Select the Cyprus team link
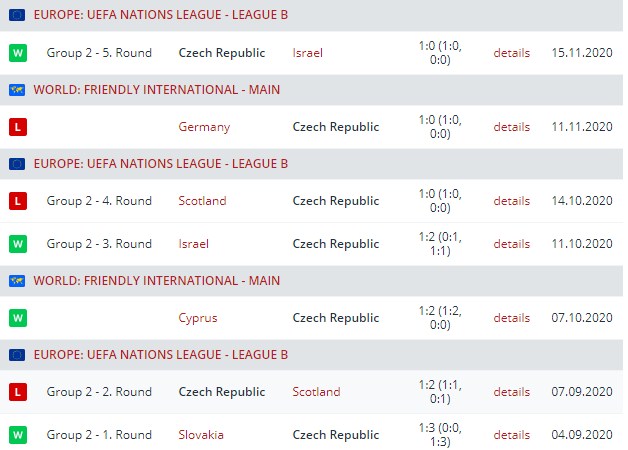 pyautogui.click(x=197, y=318)
